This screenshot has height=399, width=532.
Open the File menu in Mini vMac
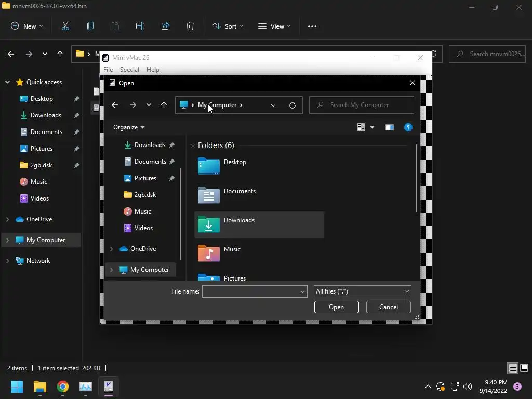pos(108,70)
